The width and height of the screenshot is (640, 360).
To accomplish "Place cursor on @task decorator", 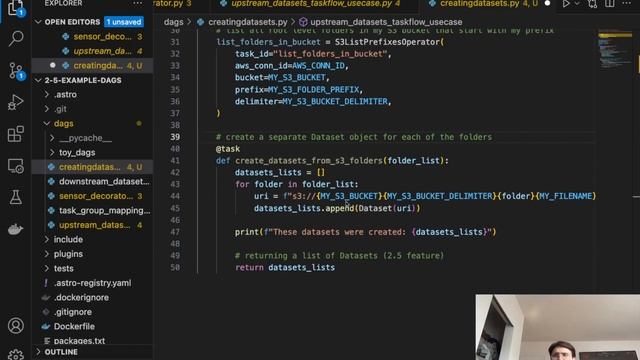I will click(228, 149).
